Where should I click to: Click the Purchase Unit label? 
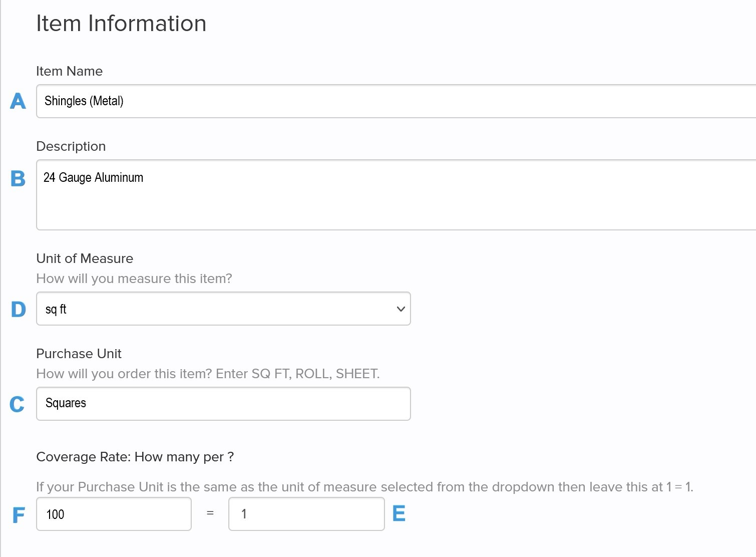(79, 354)
